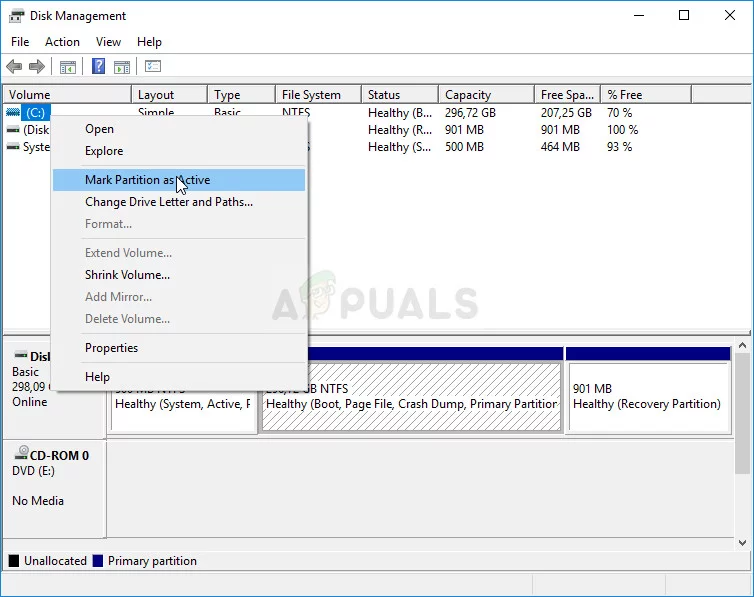The height and width of the screenshot is (597, 754).
Task: Click the Forward arrow toolbar icon
Action: point(37,66)
